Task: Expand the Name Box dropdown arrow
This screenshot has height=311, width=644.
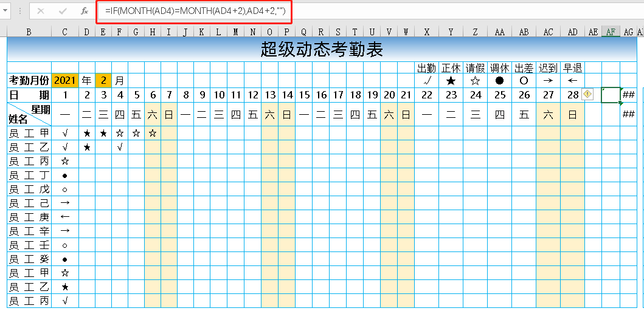Action: pos(5,11)
